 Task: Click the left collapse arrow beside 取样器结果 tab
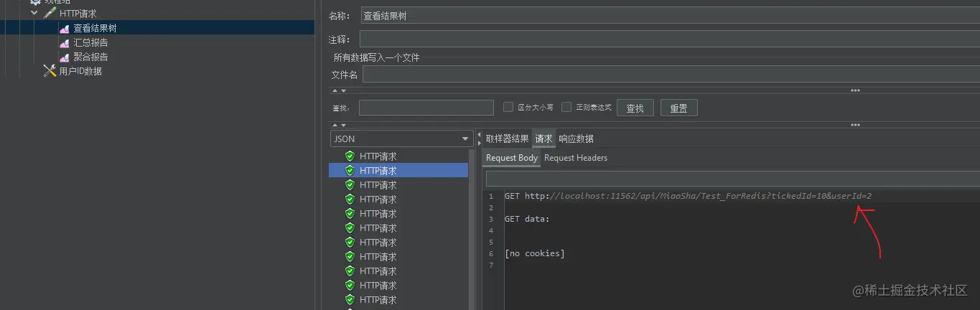(x=479, y=135)
